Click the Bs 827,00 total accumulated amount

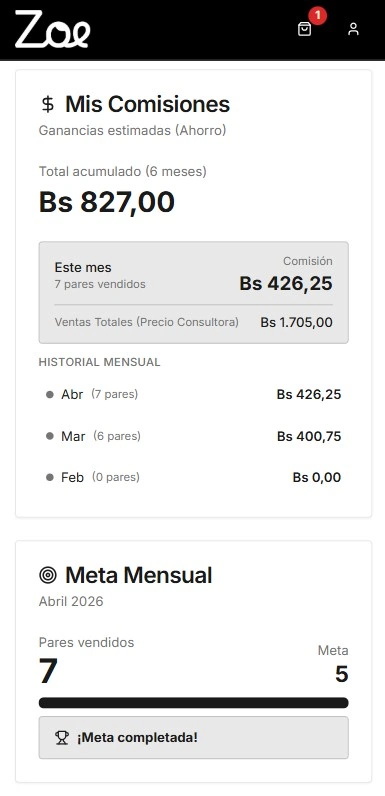click(x=107, y=202)
